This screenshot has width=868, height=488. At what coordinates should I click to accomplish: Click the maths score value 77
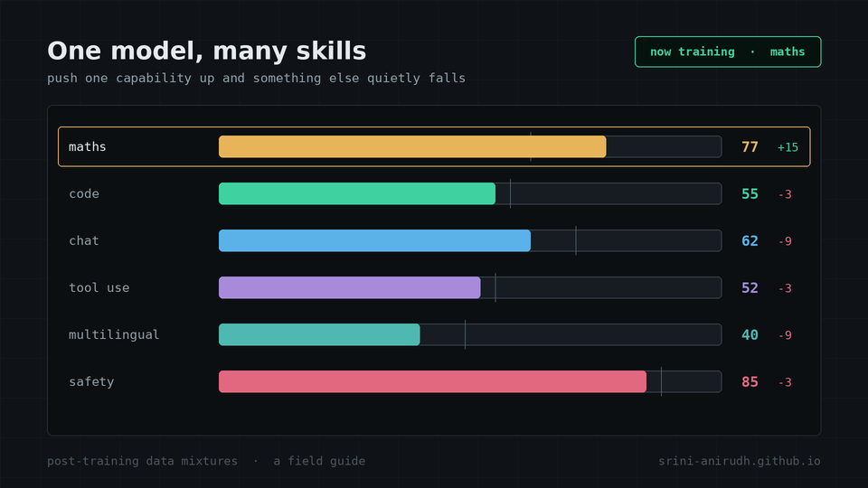pos(750,147)
